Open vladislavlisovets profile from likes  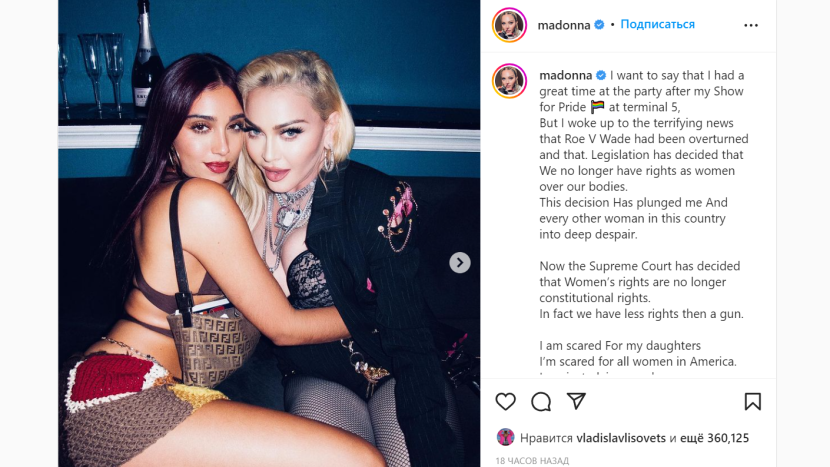621,438
